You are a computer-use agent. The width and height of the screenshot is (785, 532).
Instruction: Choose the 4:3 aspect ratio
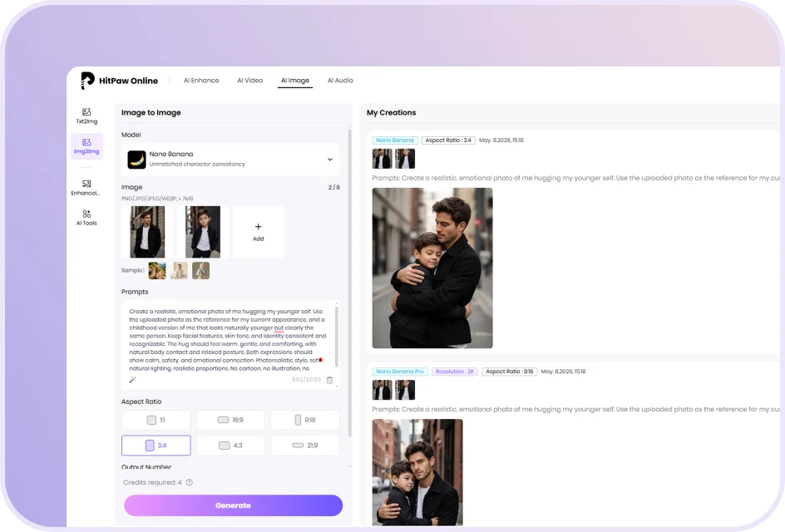click(230, 446)
